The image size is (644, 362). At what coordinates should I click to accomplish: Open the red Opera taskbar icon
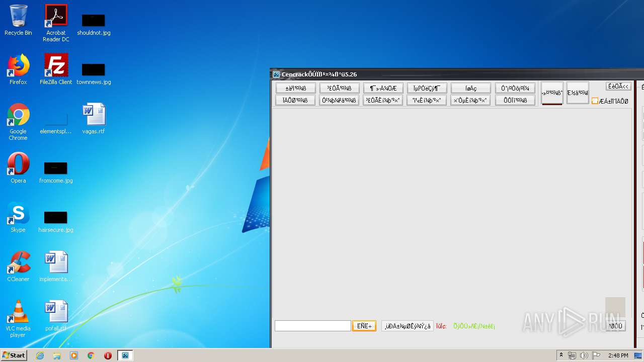tap(108, 355)
